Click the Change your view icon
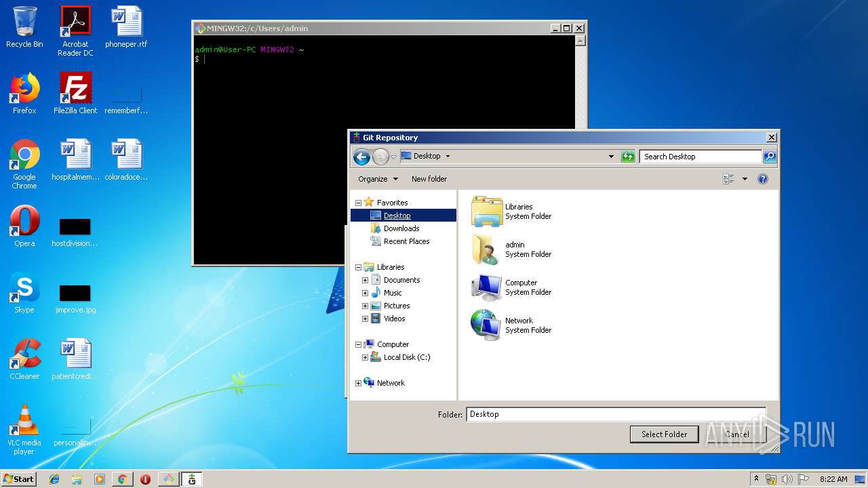The width and height of the screenshot is (868, 488). (x=729, y=179)
